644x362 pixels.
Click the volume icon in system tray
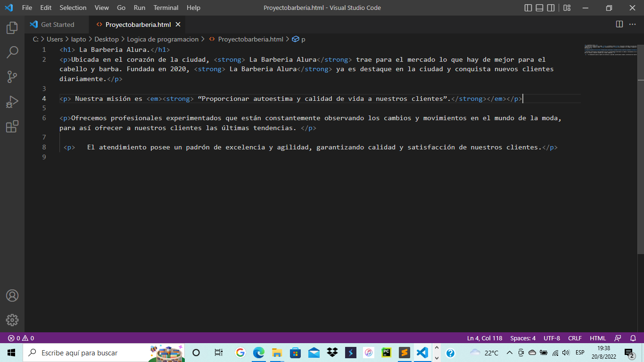click(x=566, y=353)
